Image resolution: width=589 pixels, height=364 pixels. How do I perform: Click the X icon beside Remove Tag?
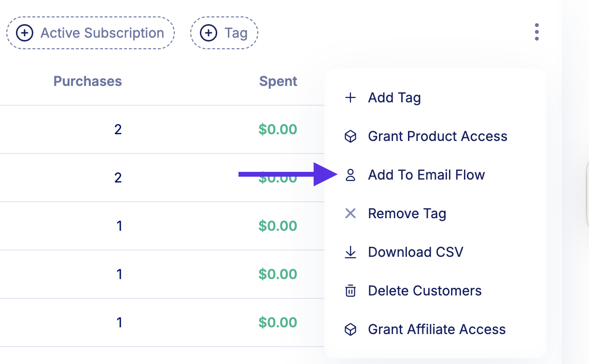pyautogui.click(x=351, y=213)
